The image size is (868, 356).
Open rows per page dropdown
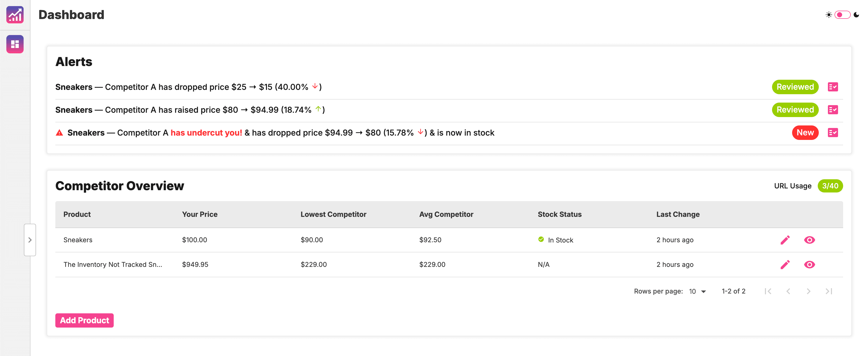(x=697, y=291)
